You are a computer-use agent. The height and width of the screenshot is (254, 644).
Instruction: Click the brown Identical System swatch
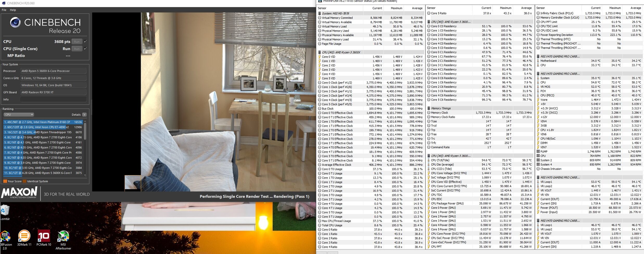pos(24,181)
